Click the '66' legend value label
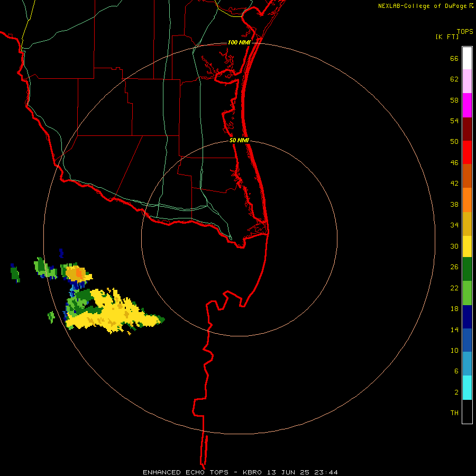Screen dimensions: 476x476 pyautogui.click(x=454, y=59)
